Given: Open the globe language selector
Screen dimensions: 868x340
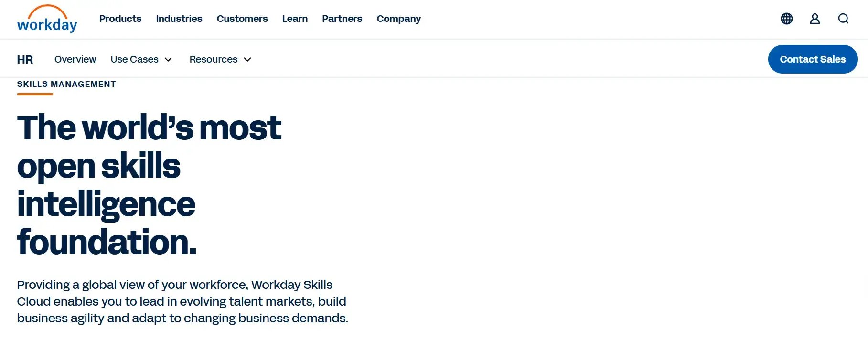Looking at the screenshot, I should pos(786,19).
